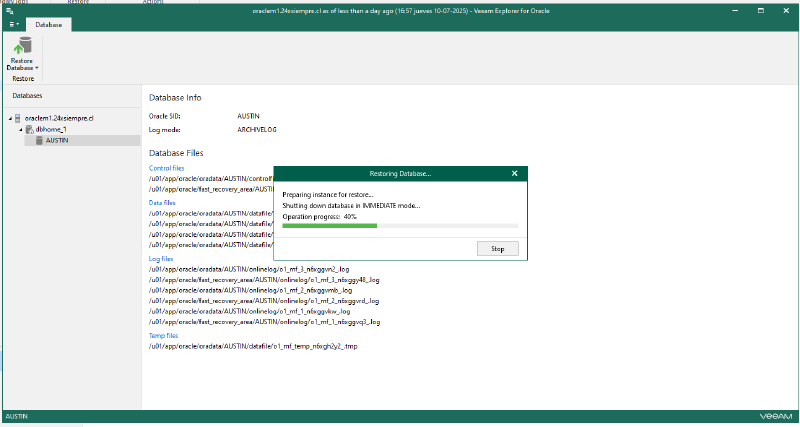The image size is (800, 427).
Task: Close the Restoring Database dialog
Action: point(514,173)
